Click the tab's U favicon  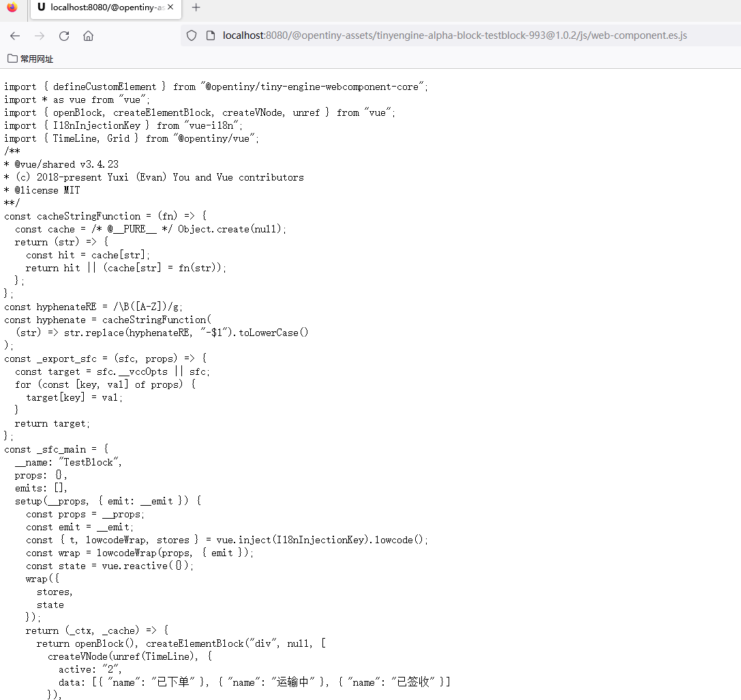[42, 7]
